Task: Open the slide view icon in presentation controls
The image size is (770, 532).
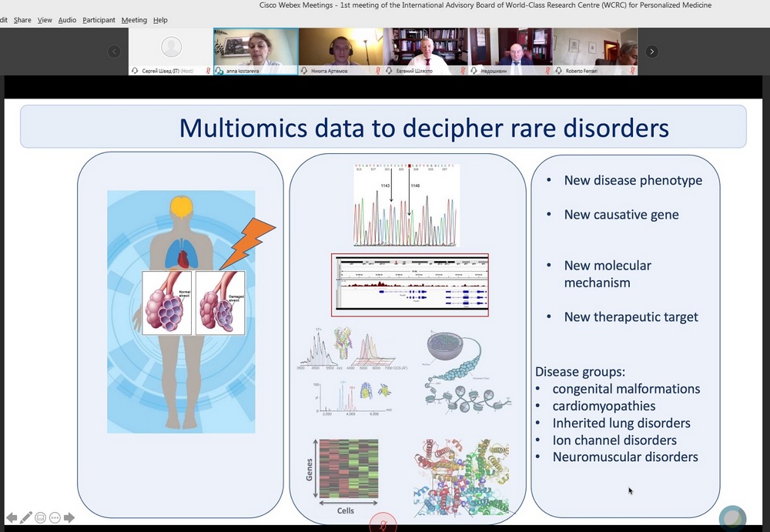Action: tap(41, 517)
